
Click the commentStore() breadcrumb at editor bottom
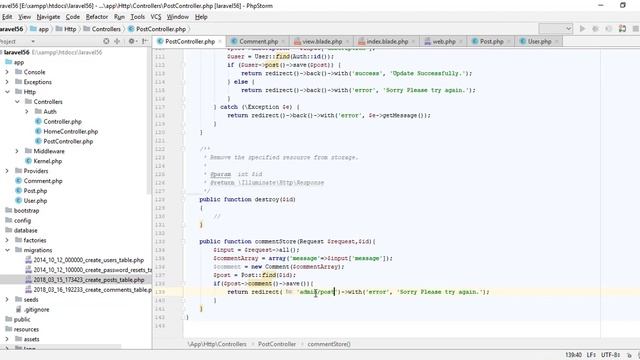329,344
